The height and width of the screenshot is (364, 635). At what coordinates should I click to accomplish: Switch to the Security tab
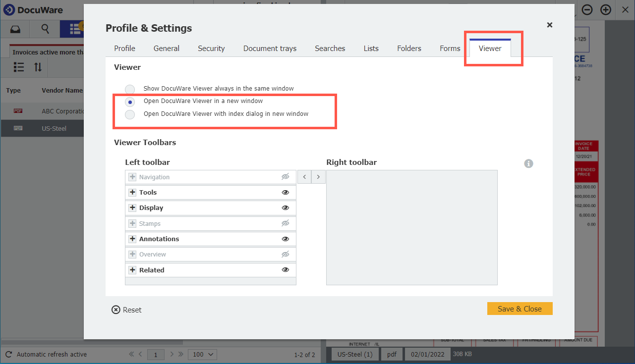tap(211, 48)
